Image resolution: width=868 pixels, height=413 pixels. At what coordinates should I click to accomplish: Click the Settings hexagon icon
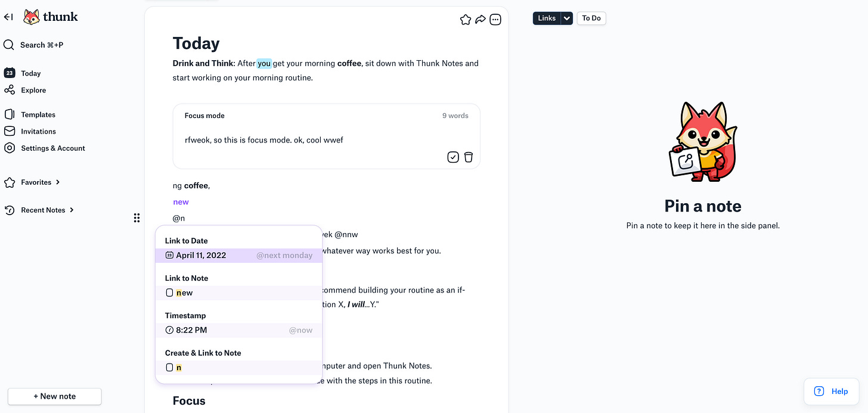pyautogui.click(x=10, y=148)
